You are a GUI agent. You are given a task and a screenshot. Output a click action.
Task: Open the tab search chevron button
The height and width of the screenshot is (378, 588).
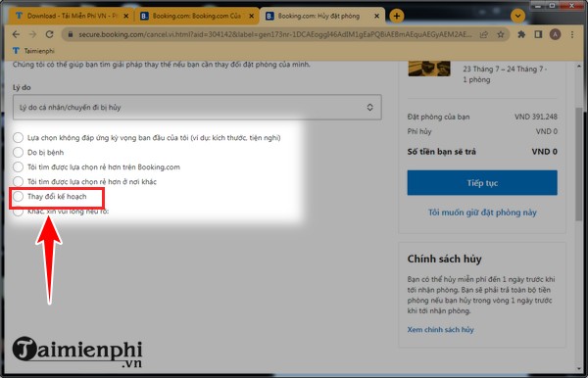coord(517,16)
